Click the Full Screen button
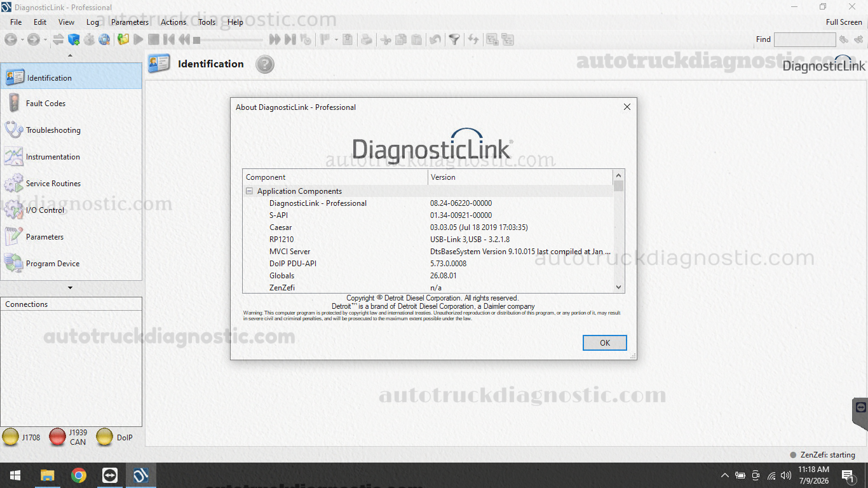The width and height of the screenshot is (868, 488). [844, 22]
